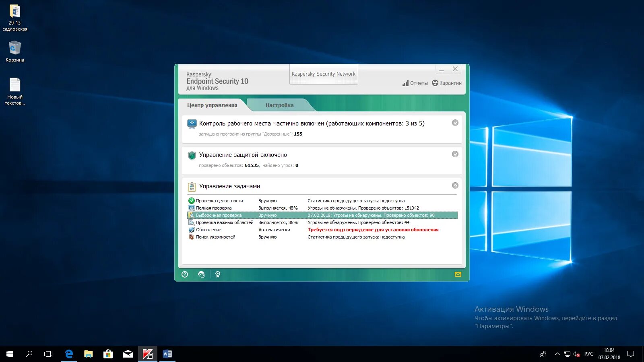Open File Explorer from taskbar
Screen dimensions: 644x362
(x=89, y=354)
